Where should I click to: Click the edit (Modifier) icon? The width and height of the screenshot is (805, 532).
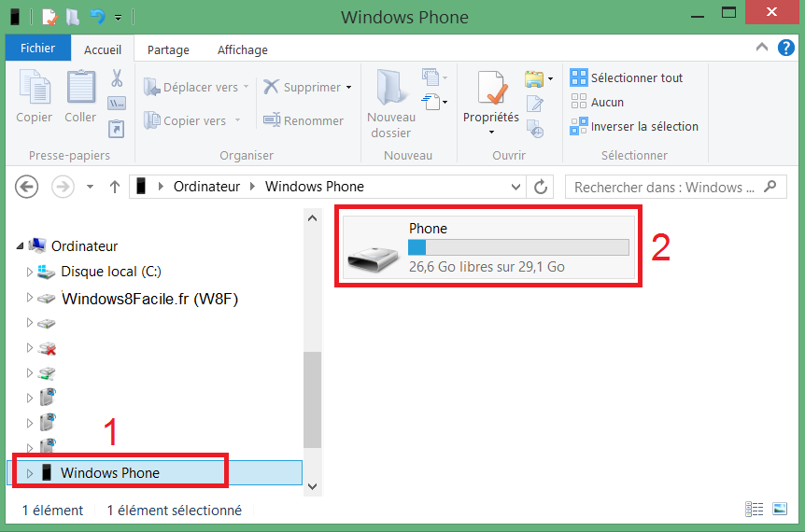(535, 104)
